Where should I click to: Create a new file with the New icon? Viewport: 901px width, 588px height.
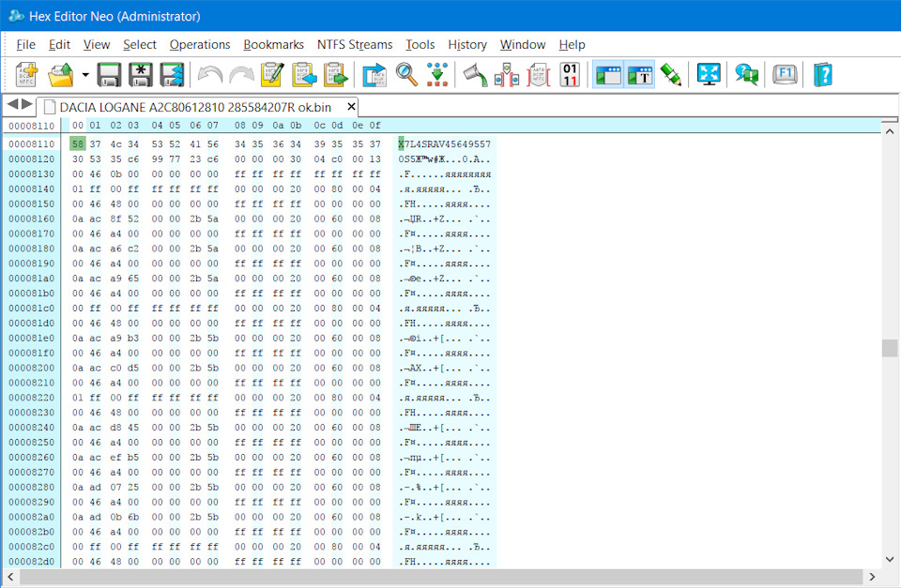pyautogui.click(x=26, y=75)
